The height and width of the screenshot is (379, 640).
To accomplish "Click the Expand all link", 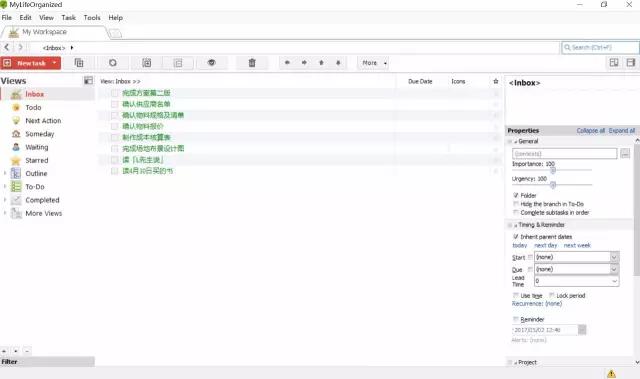I will tap(622, 131).
